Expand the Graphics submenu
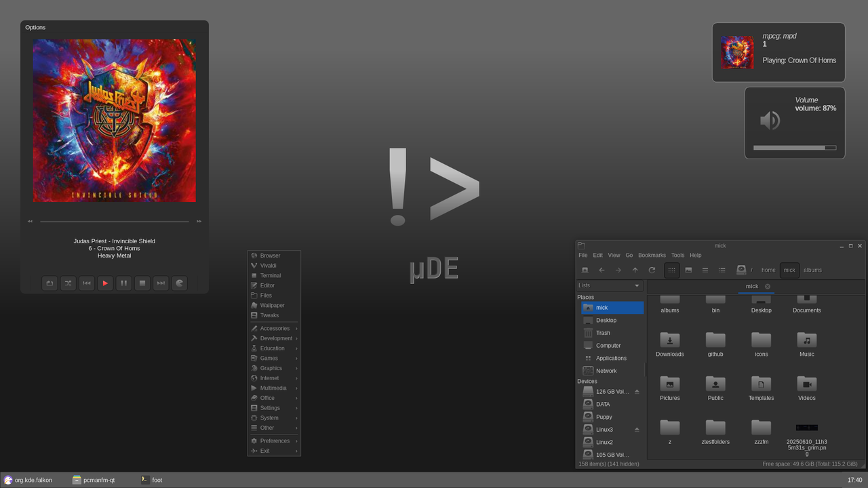This screenshot has height=488, width=868. [x=274, y=368]
